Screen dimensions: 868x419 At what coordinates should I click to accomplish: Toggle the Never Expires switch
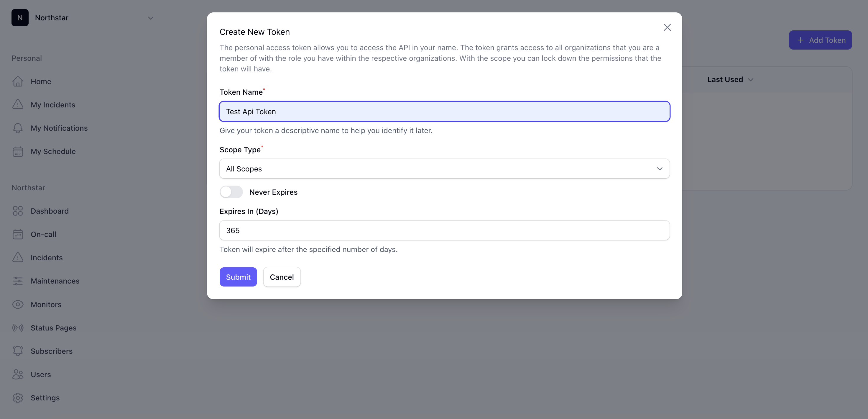231,192
